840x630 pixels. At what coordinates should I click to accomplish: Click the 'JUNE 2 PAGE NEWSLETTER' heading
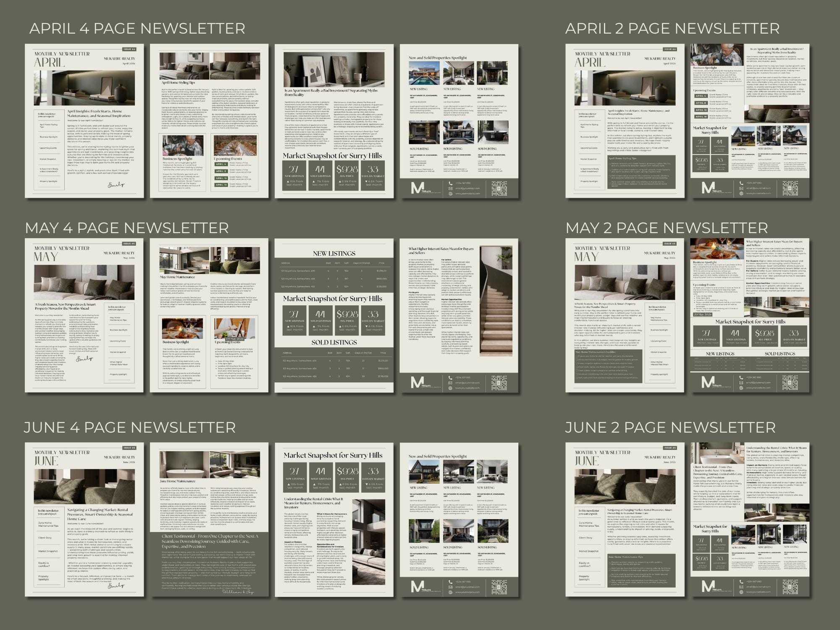pyautogui.click(x=670, y=428)
